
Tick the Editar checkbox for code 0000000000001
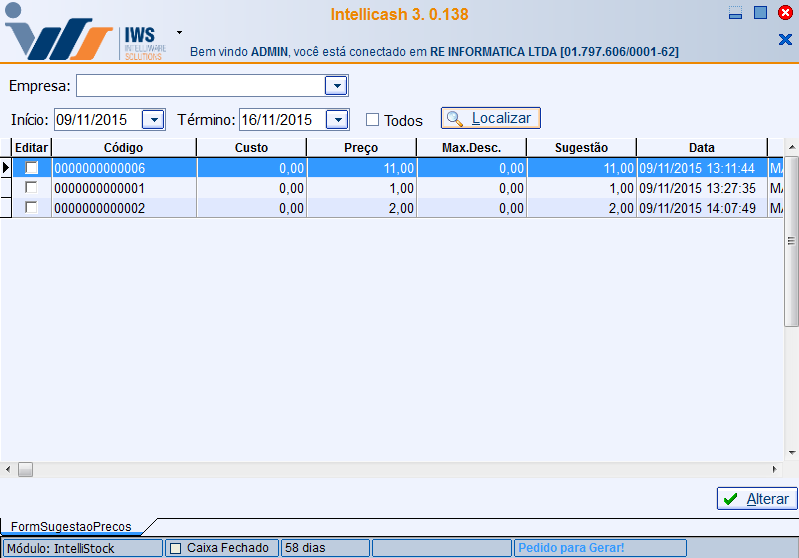tap(32, 188)
